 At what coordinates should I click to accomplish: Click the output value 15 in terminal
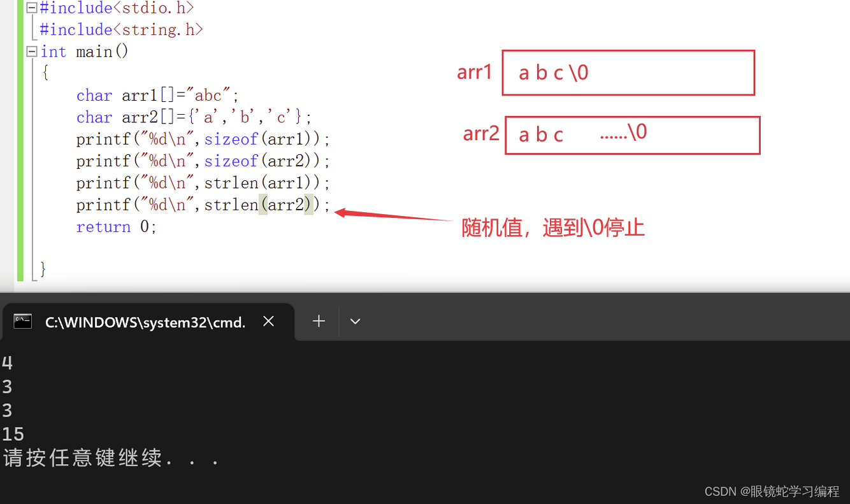[12, 433]
